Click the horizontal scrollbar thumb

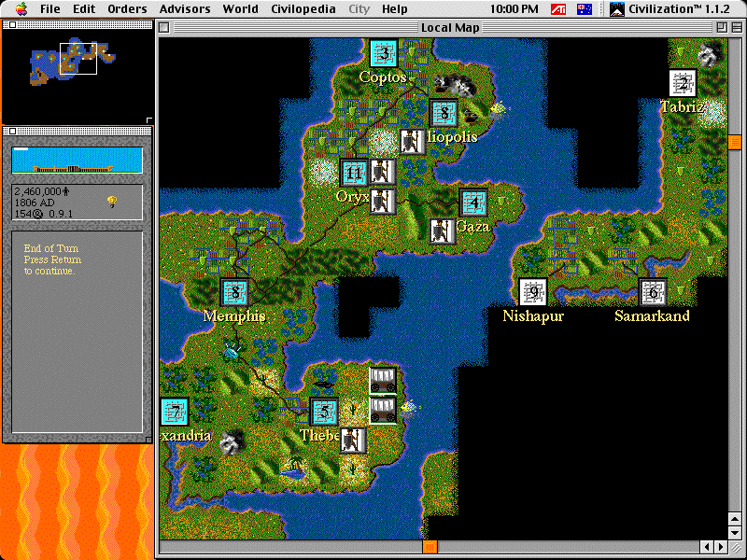click(430, 547)
